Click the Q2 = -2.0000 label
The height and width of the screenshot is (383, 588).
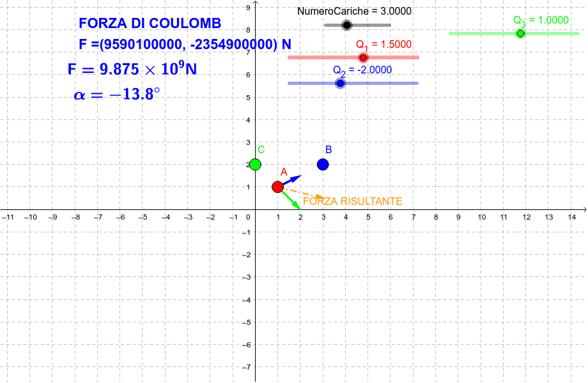(x=362, y=70)
